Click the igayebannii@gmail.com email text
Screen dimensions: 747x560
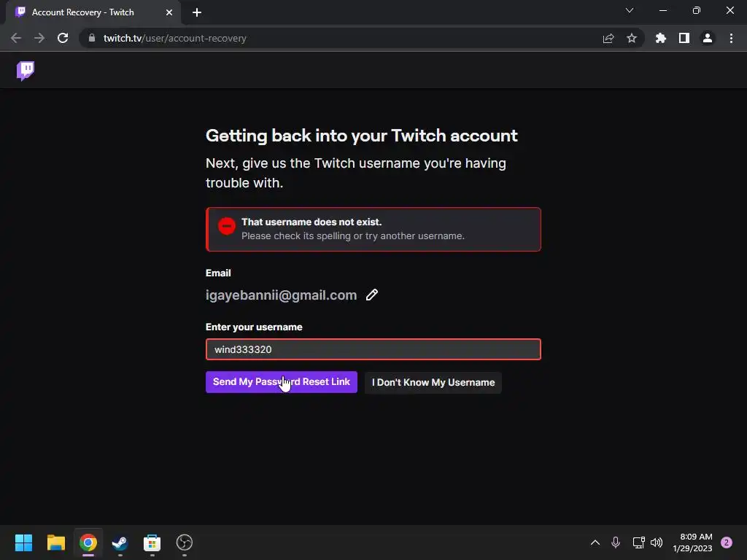click(x=281, y=295)
